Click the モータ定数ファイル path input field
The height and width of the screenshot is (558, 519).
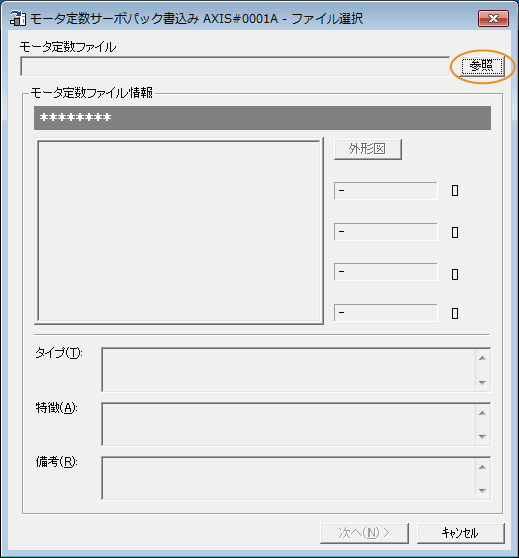[x=235, y=66]
